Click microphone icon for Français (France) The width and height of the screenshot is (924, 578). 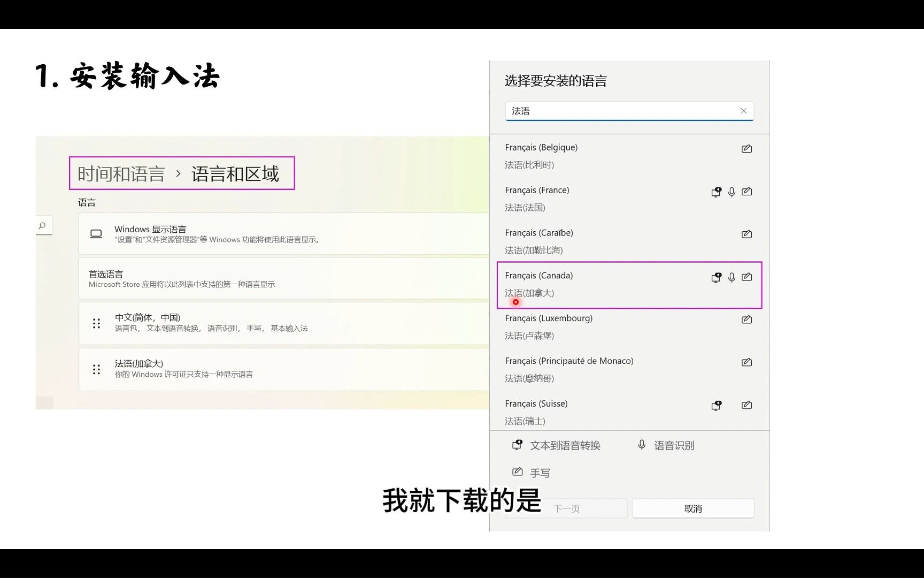click(x=731, y=192)
